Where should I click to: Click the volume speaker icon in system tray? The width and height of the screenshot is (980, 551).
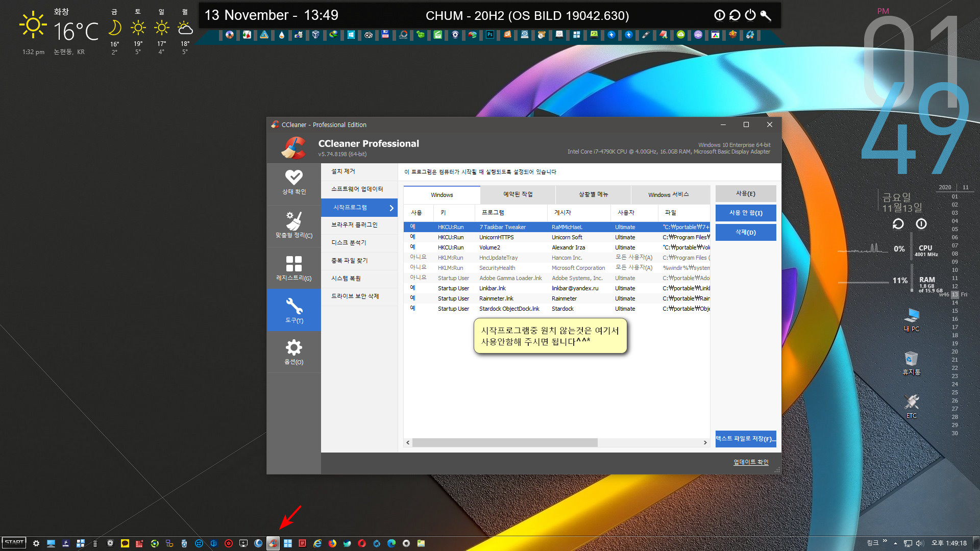pyautogui.click(x=920, y=543)
